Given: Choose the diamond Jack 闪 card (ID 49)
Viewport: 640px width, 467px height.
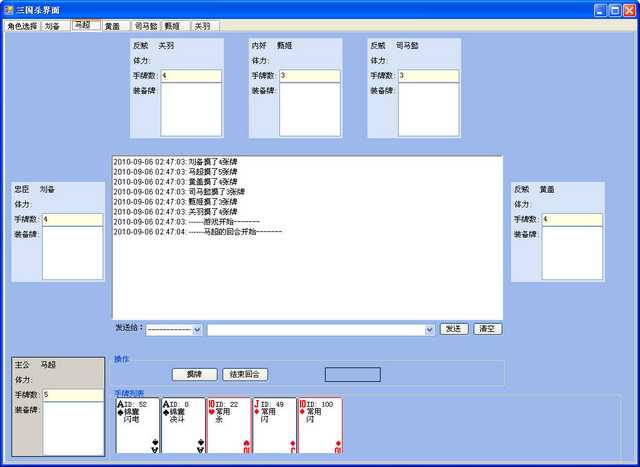Looking at the screenshot, I should (x=274, y=425).
